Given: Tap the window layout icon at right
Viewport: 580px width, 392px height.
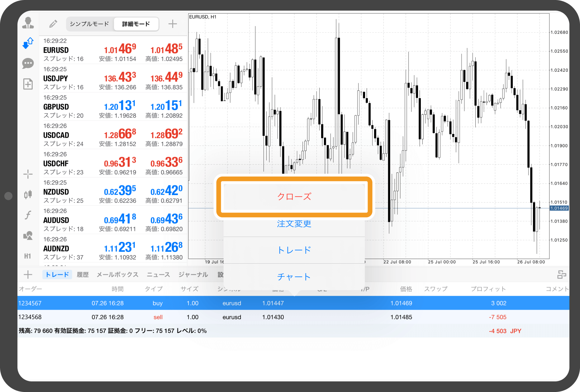Looking at the screenshot, I should pyautogui.click(x=561, y=275).
